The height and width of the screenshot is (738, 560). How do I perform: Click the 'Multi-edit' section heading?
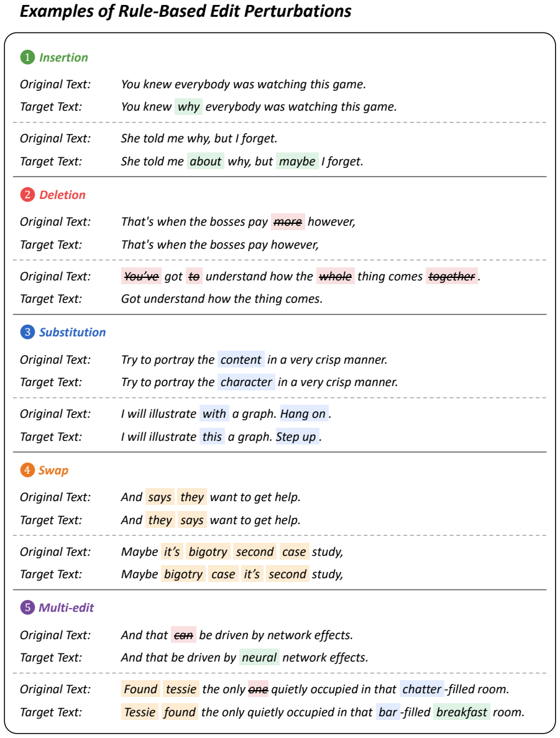coord(67,607)
